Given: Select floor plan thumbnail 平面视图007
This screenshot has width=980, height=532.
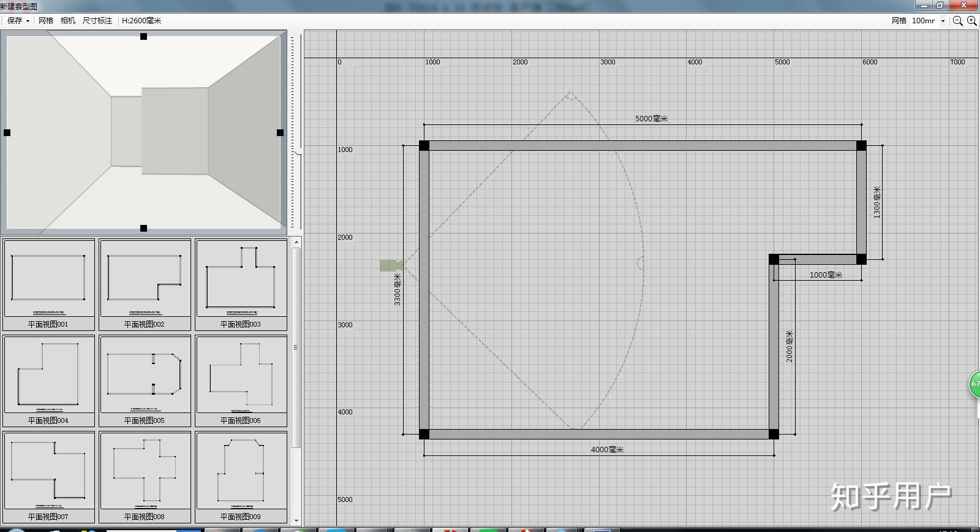Looking at the screenshot, I should point(49,477).
